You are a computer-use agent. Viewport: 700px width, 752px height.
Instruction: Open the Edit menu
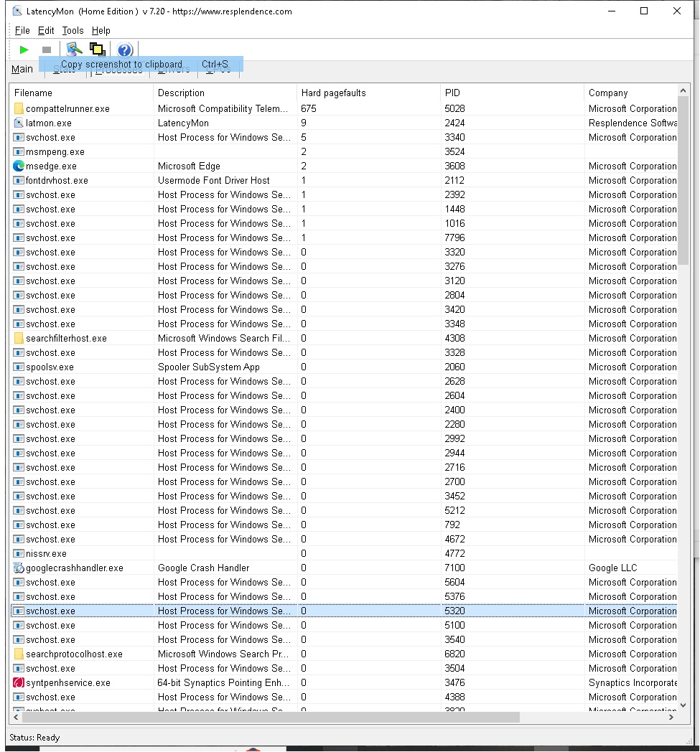point(46,30)
